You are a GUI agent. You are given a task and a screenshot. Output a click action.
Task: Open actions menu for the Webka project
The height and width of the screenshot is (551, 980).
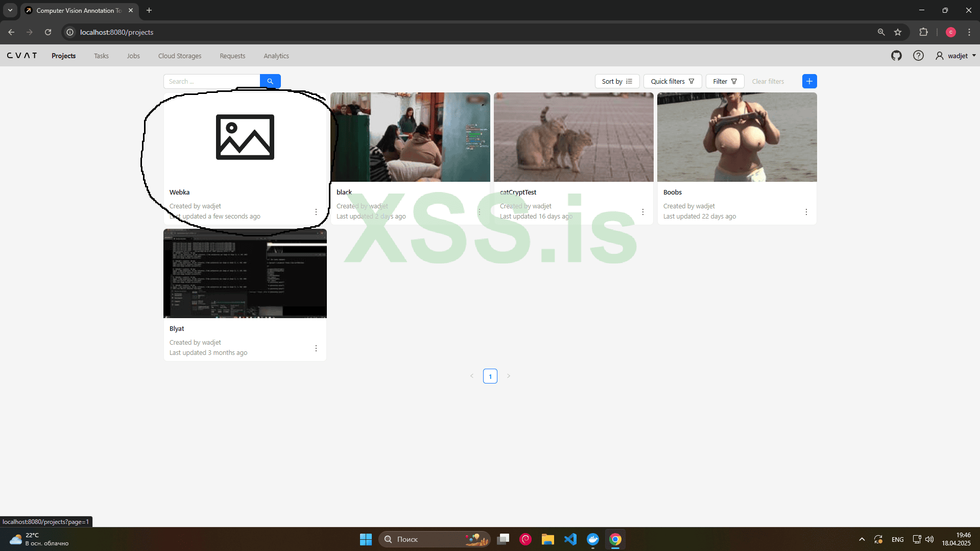pyautogui.click(x=316, y=212)
